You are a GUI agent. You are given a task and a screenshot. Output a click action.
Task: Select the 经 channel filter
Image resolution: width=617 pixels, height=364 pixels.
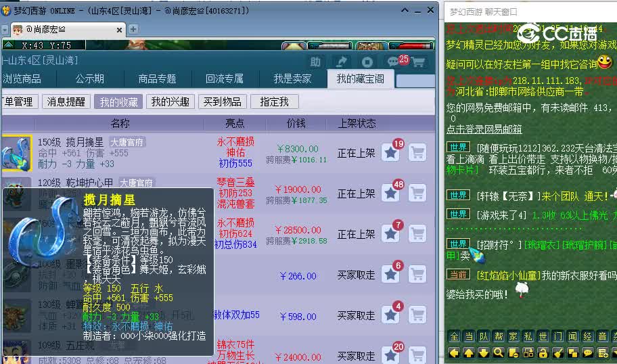587,336
